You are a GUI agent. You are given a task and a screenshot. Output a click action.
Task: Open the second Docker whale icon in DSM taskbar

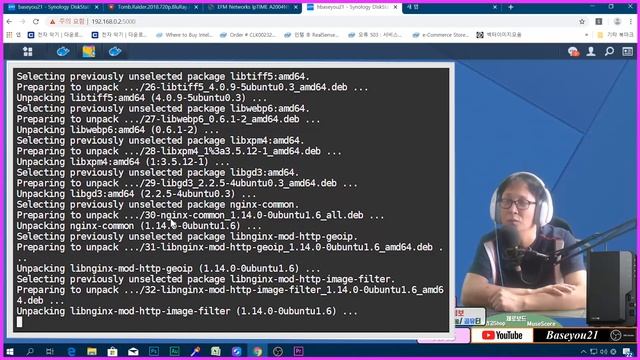pos(115,51)
